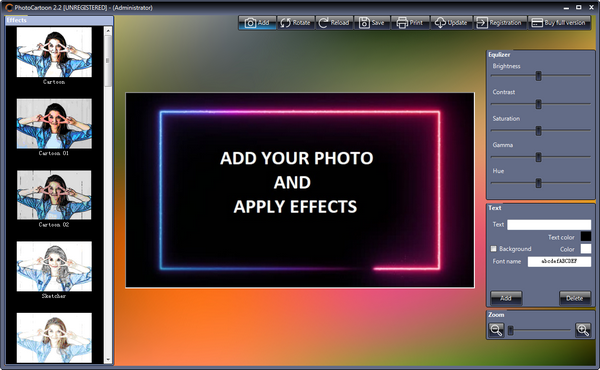Reload the original photo
The image size is (600, 370).
(x=334, y=23)
